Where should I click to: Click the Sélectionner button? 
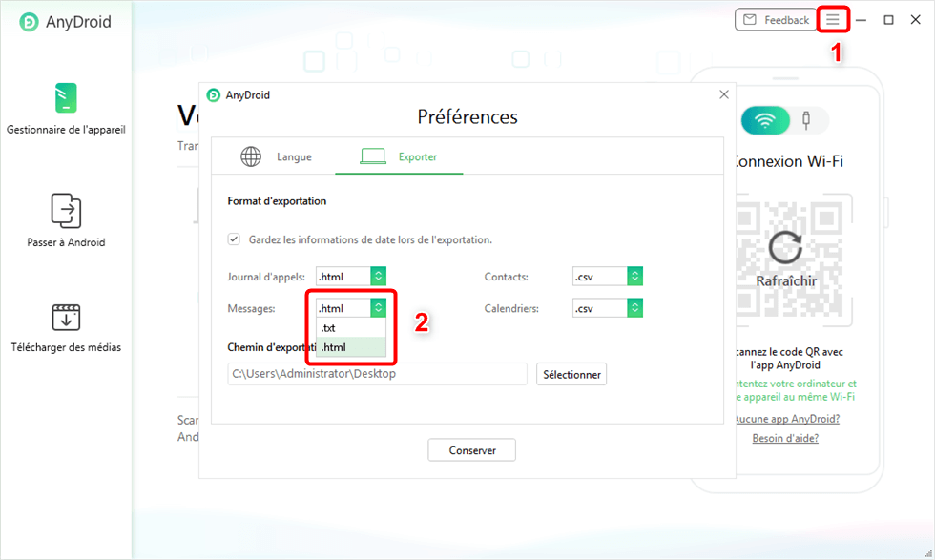pyautogui.click(x=571, y=374)
